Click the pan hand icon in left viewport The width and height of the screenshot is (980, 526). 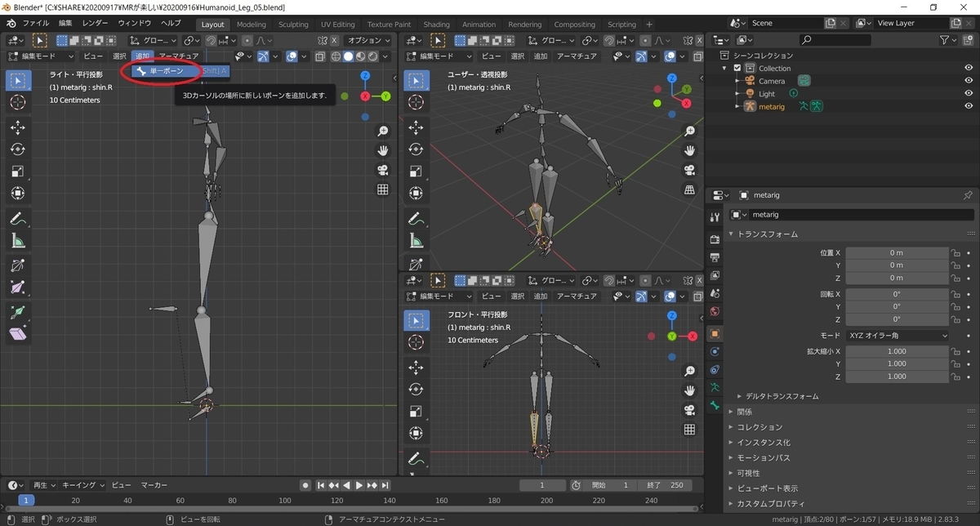[x=382, y=150]
